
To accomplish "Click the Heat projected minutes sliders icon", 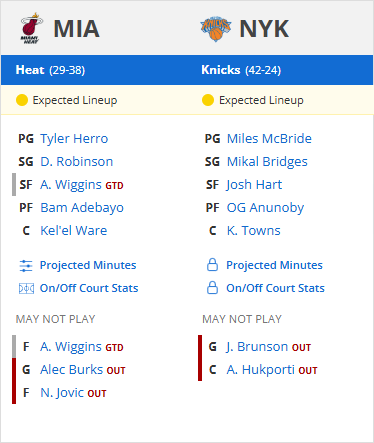I will 26,266.
